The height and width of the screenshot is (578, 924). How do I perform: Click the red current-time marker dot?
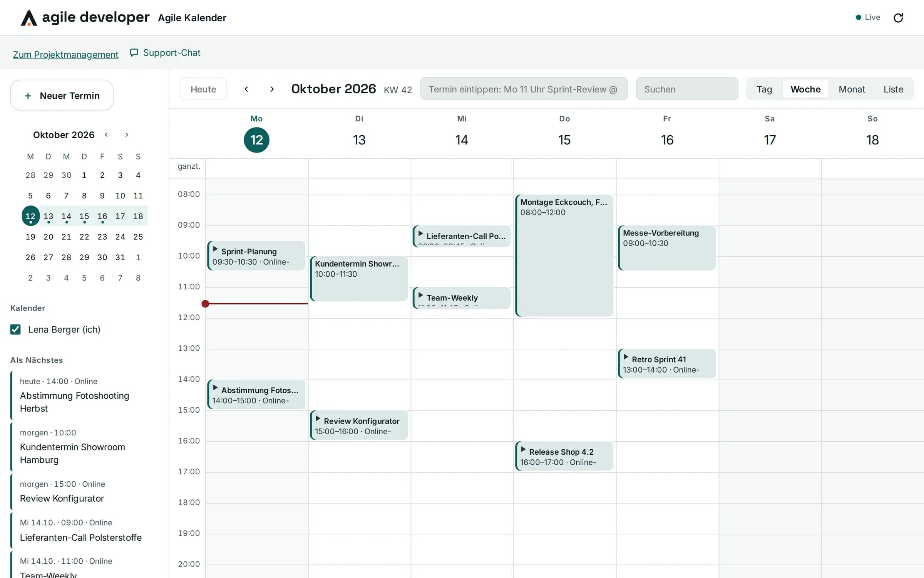click(x=205, y=304)
